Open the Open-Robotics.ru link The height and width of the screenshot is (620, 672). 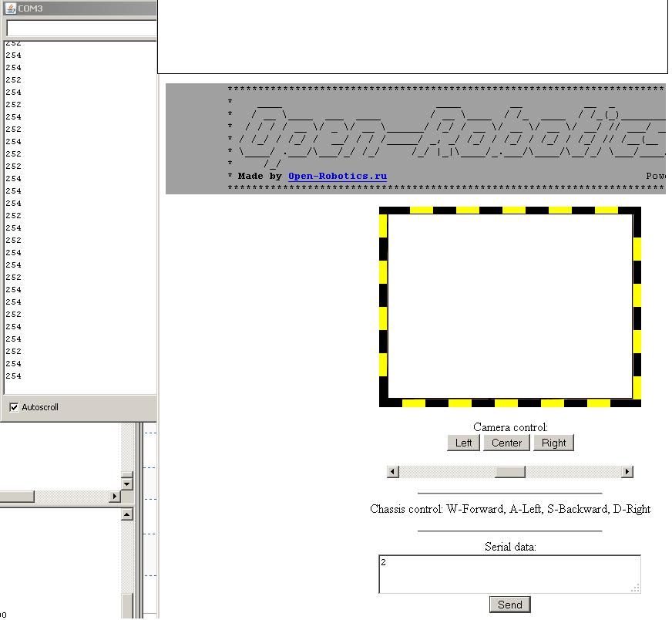338,176
